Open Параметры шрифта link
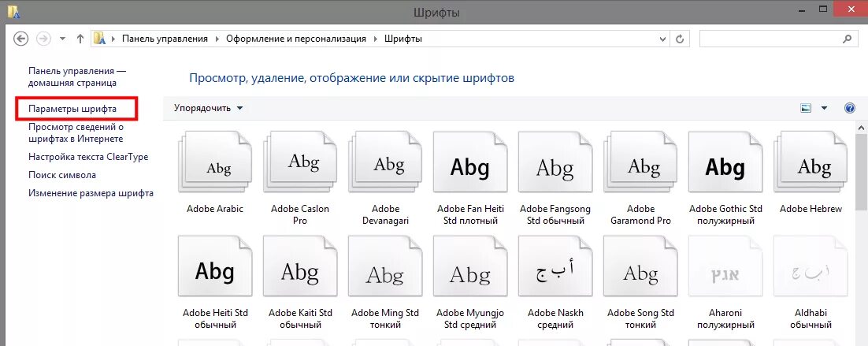Screen dimensions: 868x346 tap(72, 109)
